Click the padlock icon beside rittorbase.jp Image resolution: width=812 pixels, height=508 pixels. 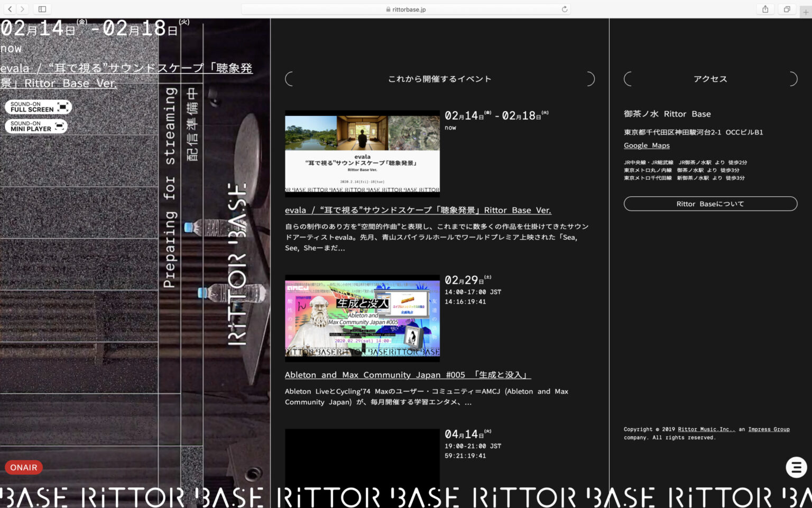tap(388, 8)
